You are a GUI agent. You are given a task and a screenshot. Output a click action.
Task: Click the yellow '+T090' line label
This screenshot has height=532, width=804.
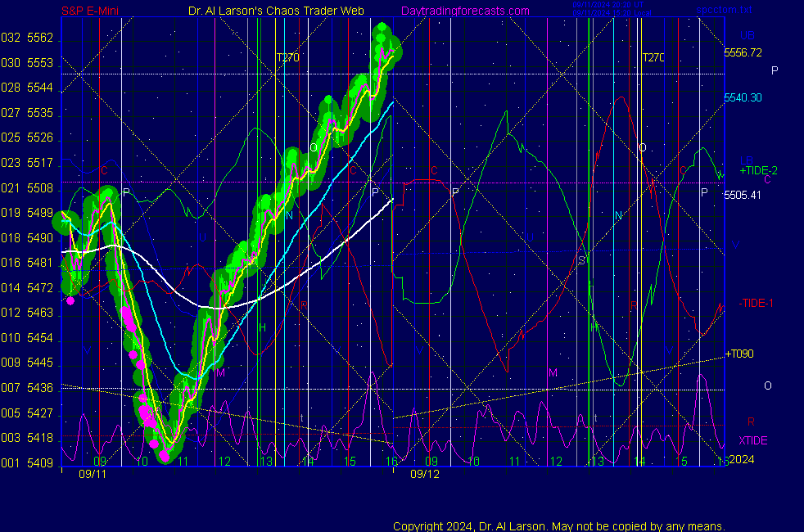[x=739, y=354]
